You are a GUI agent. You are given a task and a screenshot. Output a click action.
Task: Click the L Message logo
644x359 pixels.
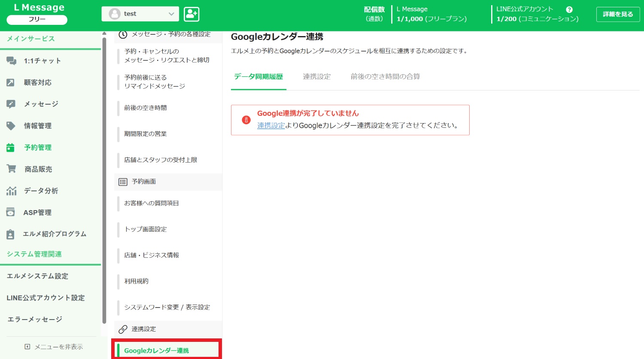[x=39, y=7]
